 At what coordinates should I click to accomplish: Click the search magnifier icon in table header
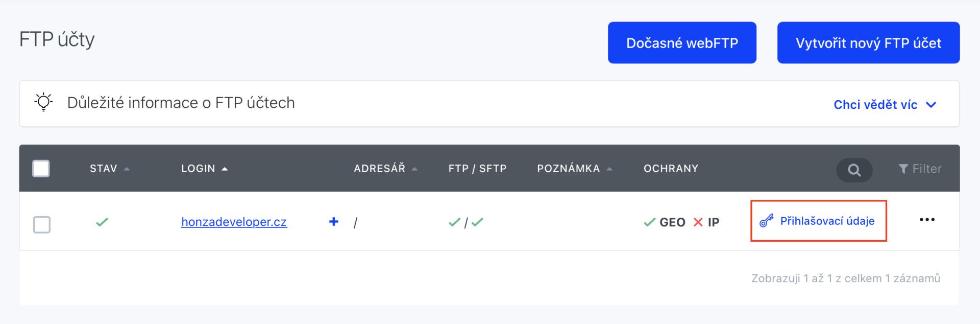(854, 170)
